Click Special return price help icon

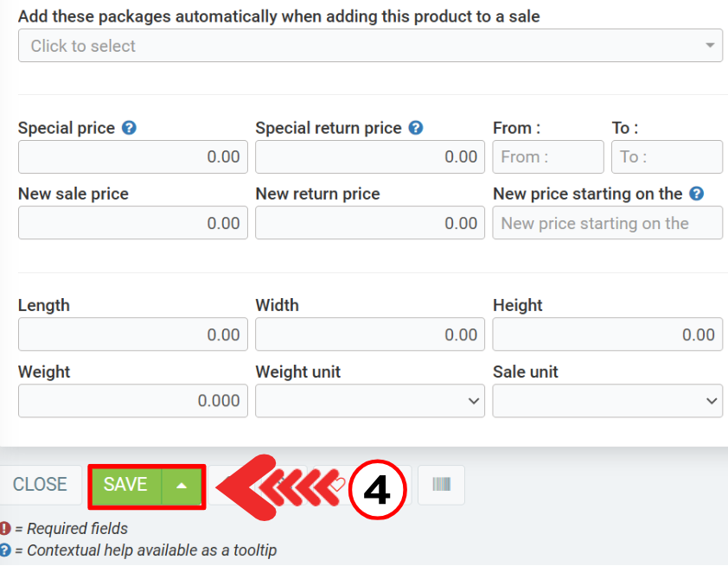click(416, 128)
